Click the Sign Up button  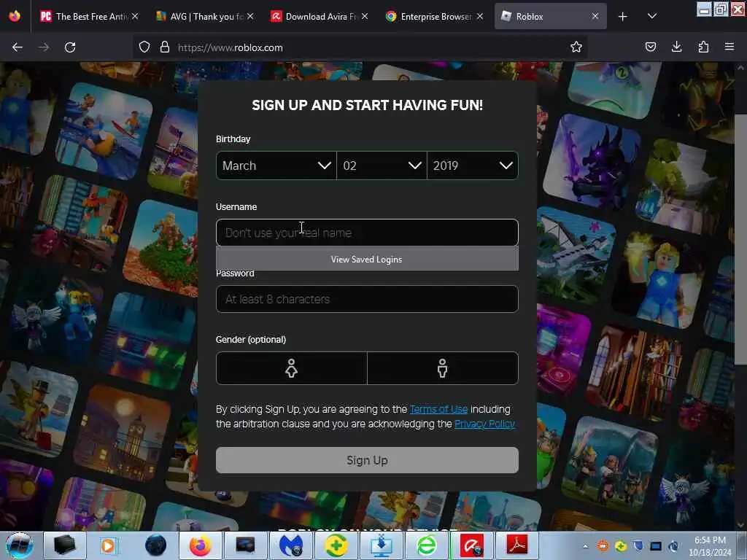pyautogui.click(x=367, y=460)
